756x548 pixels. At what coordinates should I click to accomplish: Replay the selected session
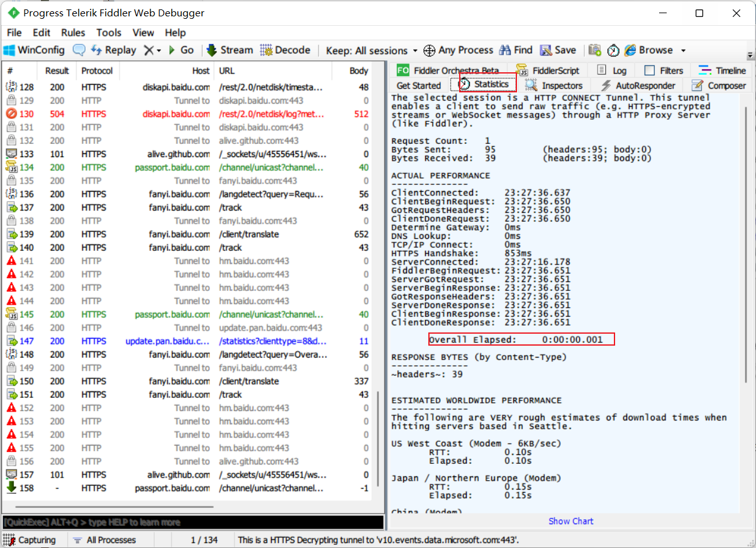click(x=114, y=50)
